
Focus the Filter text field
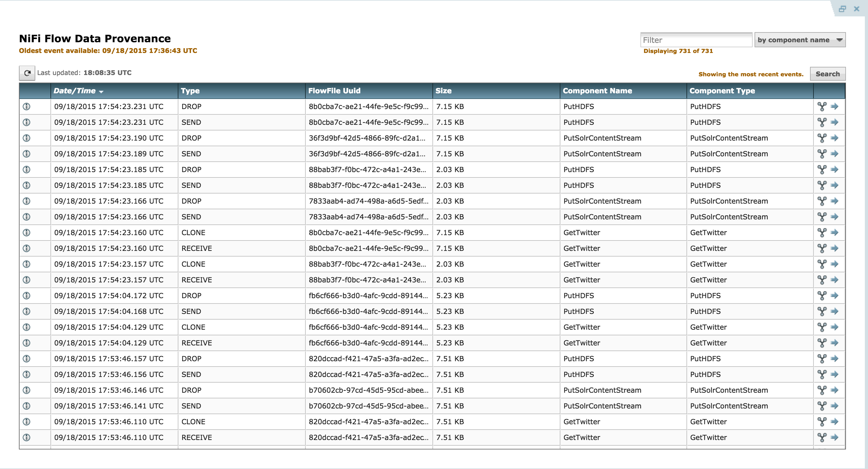[x=696, y=40]
